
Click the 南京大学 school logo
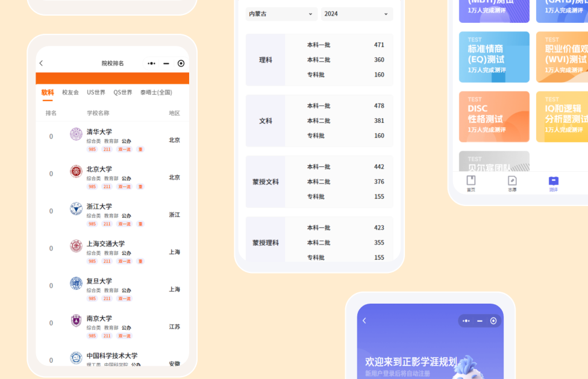coord(76,321)
